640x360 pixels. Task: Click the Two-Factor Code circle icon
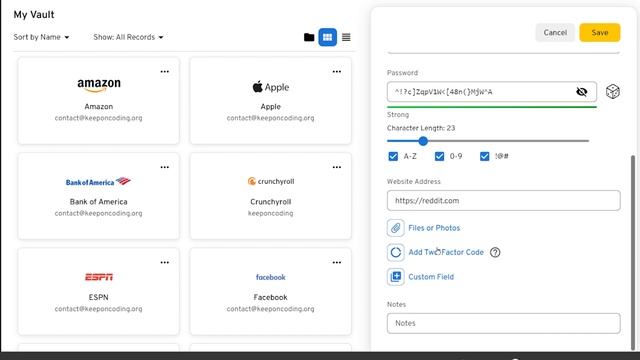tap(396, 252)
